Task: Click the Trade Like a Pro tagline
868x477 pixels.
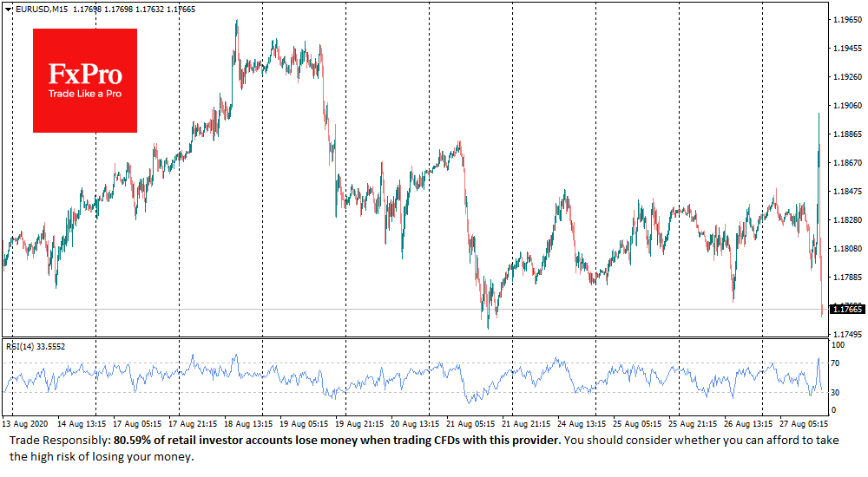Action: tap(85, 94)
